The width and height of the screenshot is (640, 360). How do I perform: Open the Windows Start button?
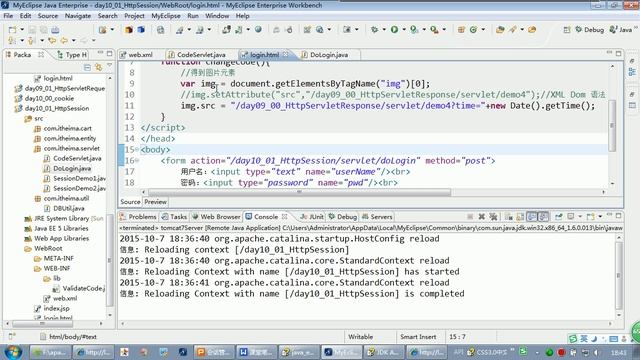pos(13,351)
